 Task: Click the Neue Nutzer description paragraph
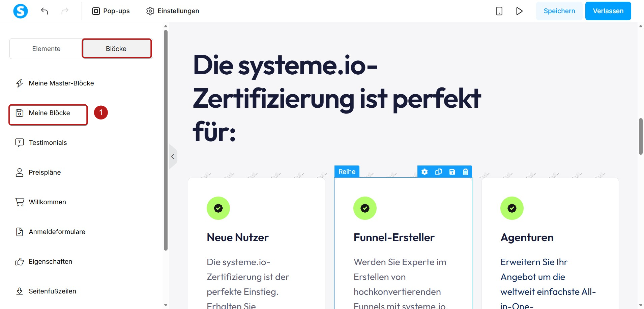pos(248,283)
